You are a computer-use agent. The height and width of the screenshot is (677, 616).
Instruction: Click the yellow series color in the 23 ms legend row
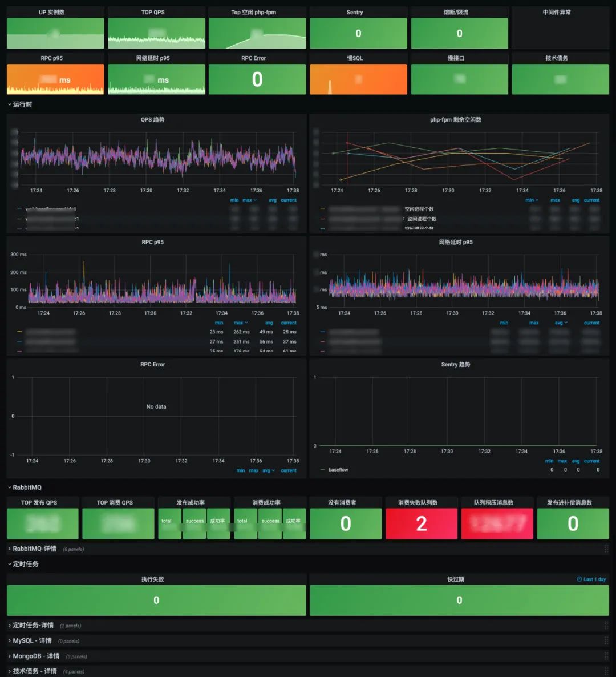point(19,332)
